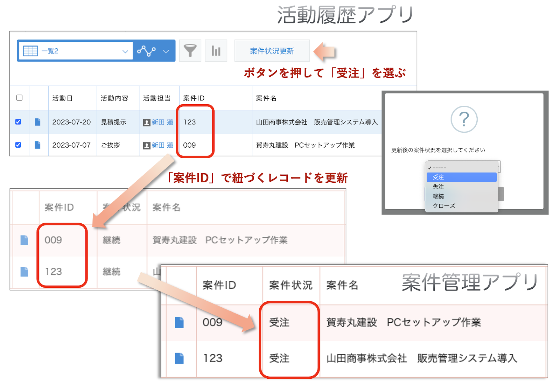Select the ----- option in status dropdown

click(x=461, y=168)
